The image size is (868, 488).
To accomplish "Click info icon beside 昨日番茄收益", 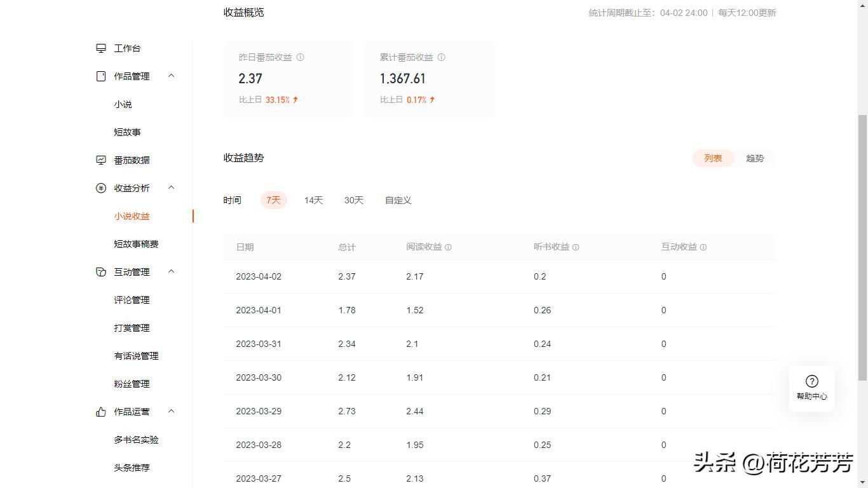I will click(x=301, y=57).
